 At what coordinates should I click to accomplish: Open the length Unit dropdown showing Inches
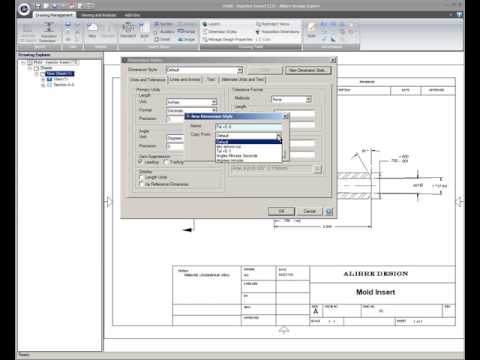[x=191, y=102]
